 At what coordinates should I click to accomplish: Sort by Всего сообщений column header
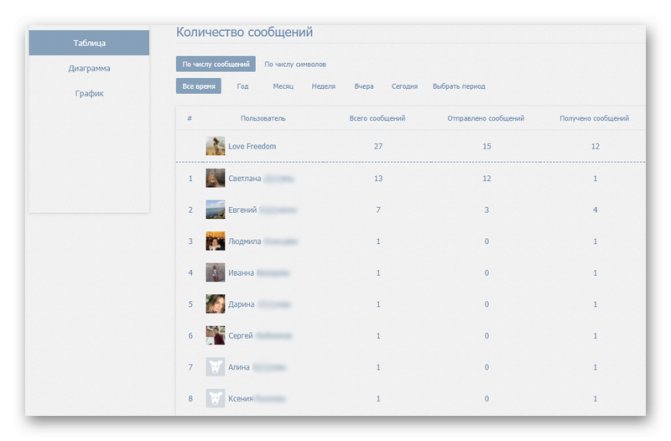(x=377, y=118)
